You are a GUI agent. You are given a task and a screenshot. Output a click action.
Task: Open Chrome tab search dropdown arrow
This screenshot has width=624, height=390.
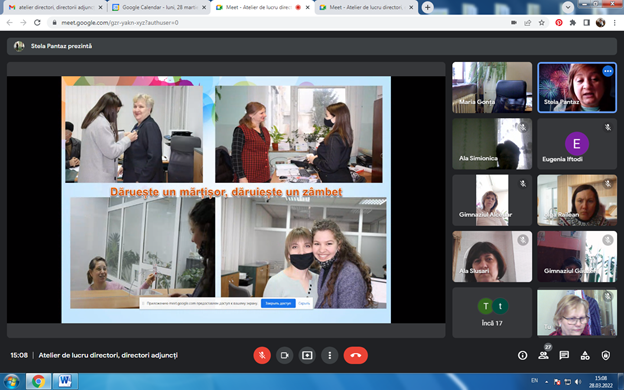[568, 7]
